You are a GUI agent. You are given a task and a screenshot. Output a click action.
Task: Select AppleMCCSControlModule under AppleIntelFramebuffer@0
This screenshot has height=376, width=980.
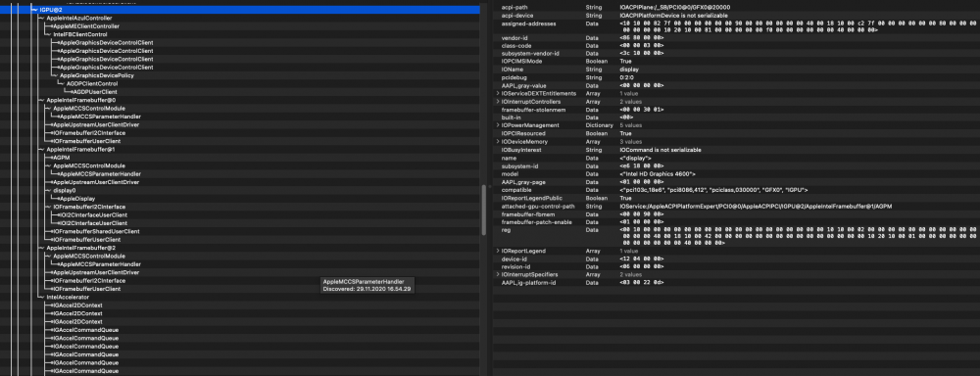tap(89, 108)
